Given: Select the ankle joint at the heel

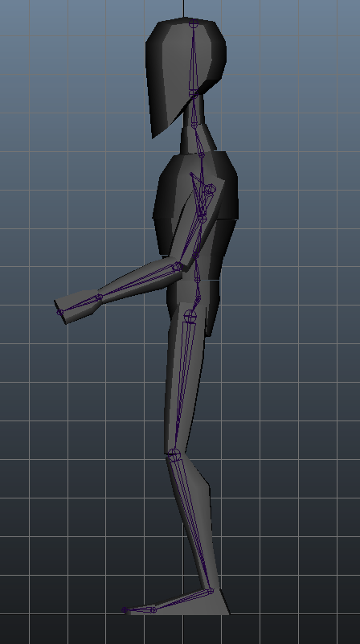Looking at the screenshot, I should click(211, 592).
